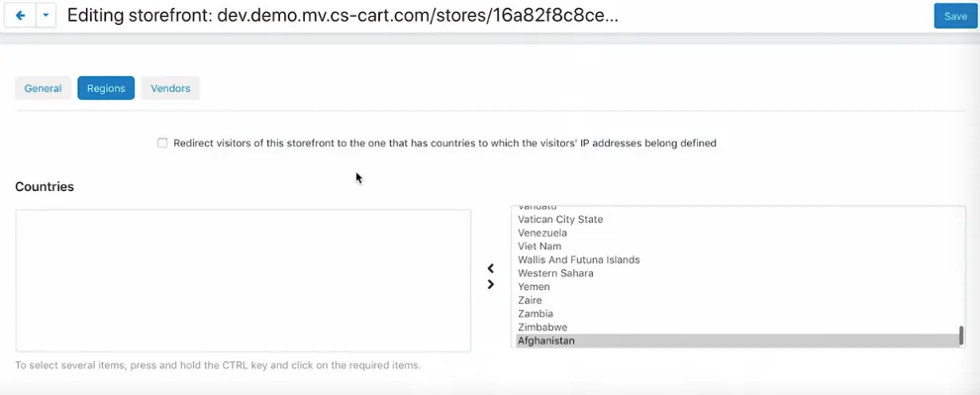Screen dimensions: 980x395
Task: Select Western Sahara in the list
Action: (x=737, y=273)
